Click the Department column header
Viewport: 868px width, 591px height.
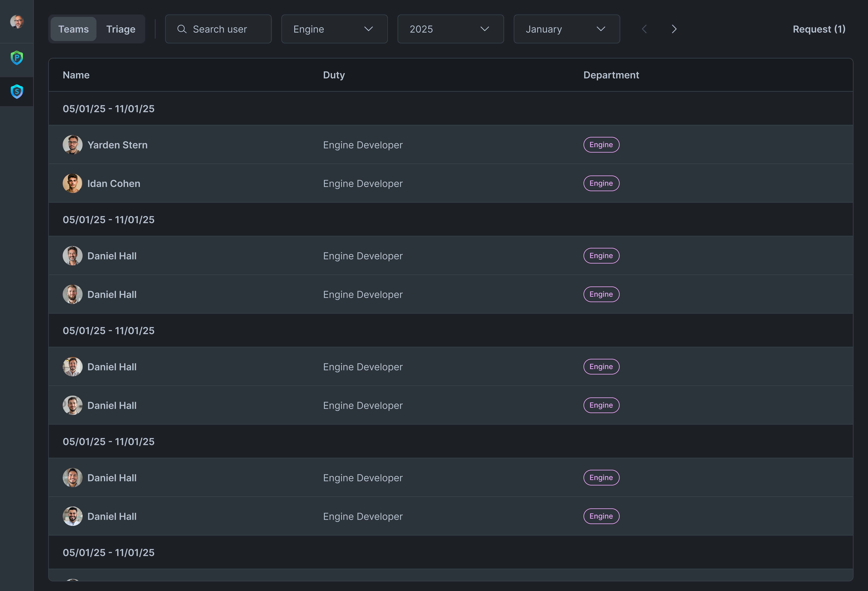point(611,75)
